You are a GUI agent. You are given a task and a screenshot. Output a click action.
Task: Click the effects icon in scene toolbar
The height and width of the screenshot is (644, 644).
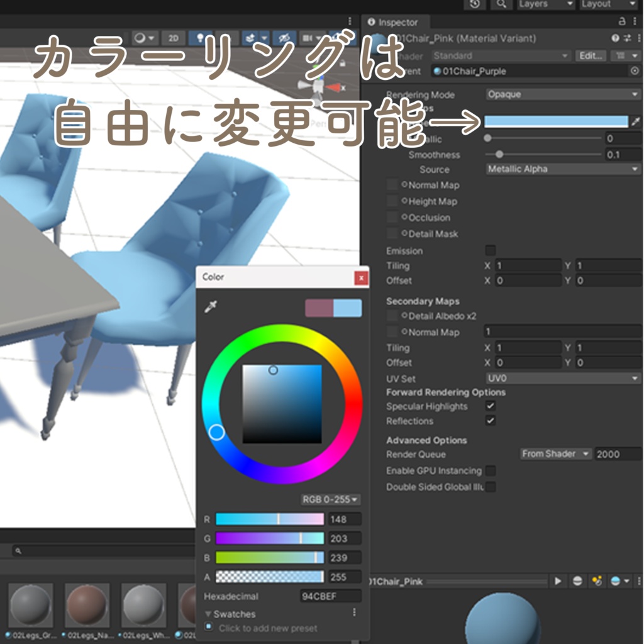coord(250,38)
